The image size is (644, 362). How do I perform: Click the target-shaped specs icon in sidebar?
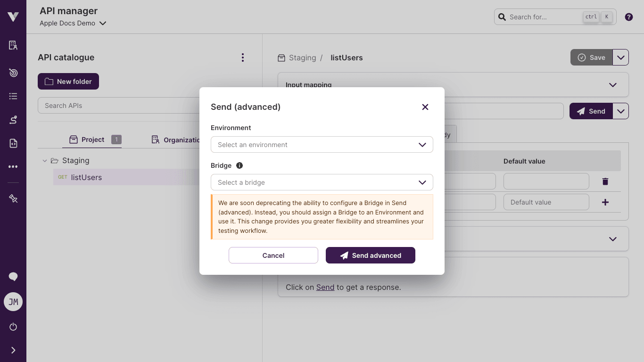(x=13, y=73)
